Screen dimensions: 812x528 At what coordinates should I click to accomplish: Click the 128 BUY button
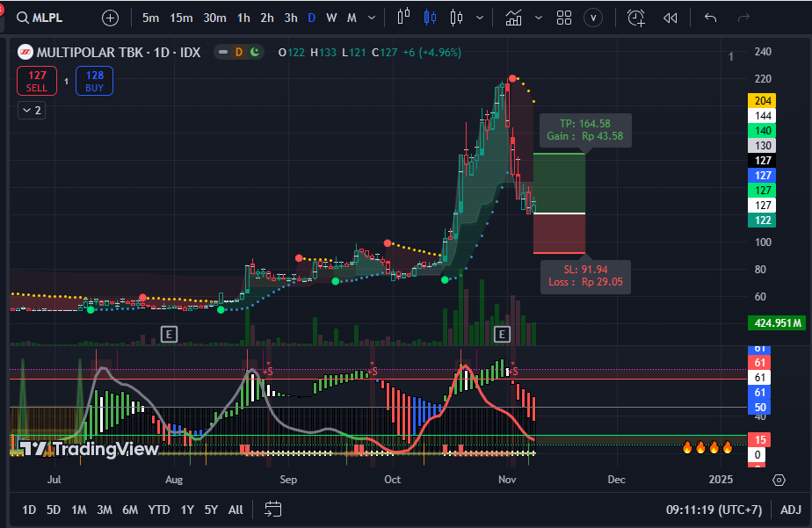point(94,82)
